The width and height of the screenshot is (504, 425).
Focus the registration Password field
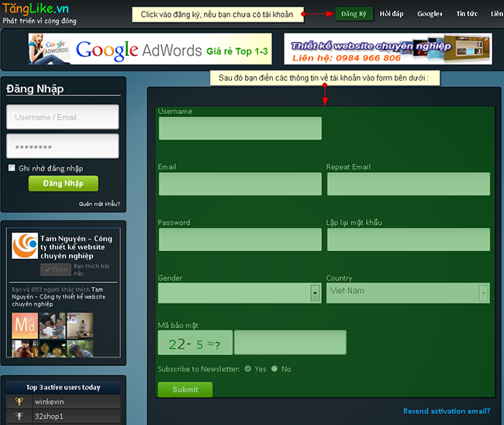tap(240, 240)
